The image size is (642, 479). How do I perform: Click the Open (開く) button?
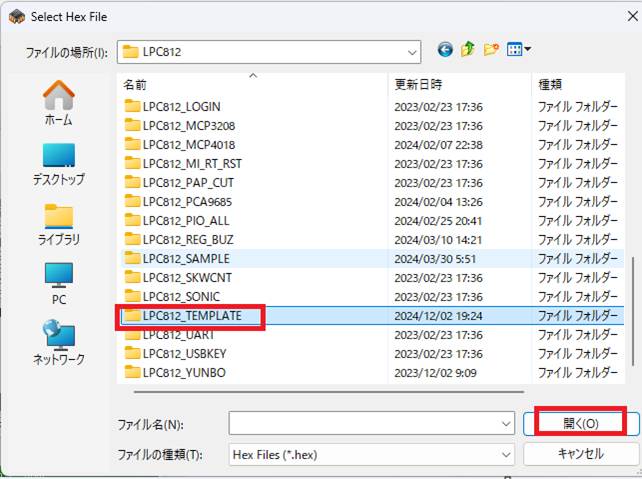point(581,423)
